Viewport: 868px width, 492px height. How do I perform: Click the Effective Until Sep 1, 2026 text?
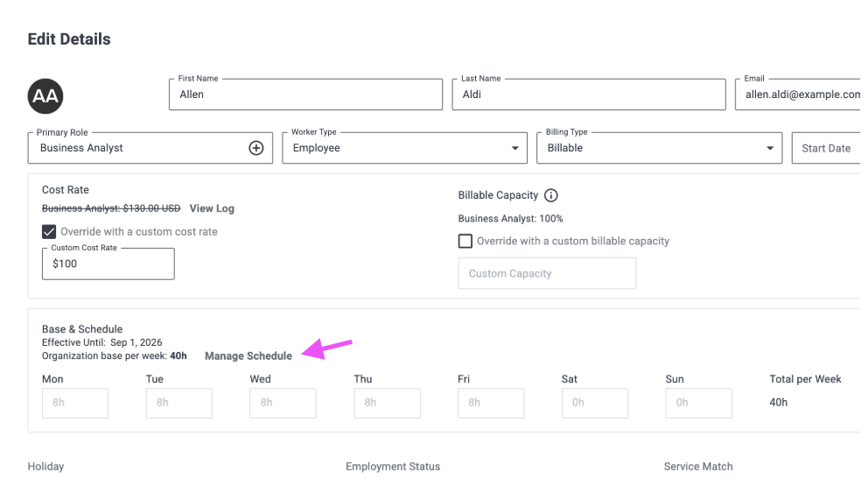pos(101,342)
